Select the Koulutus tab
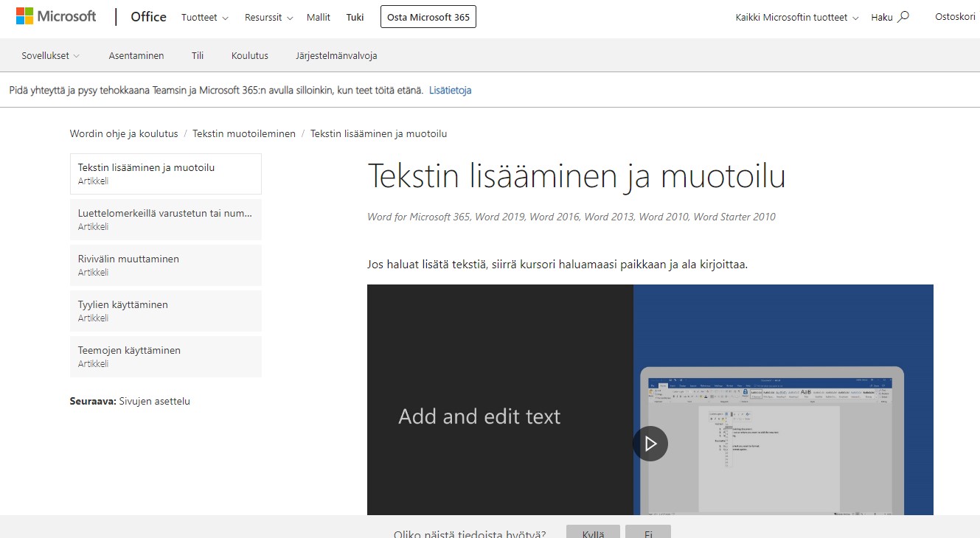 click(x=250, y=55)
